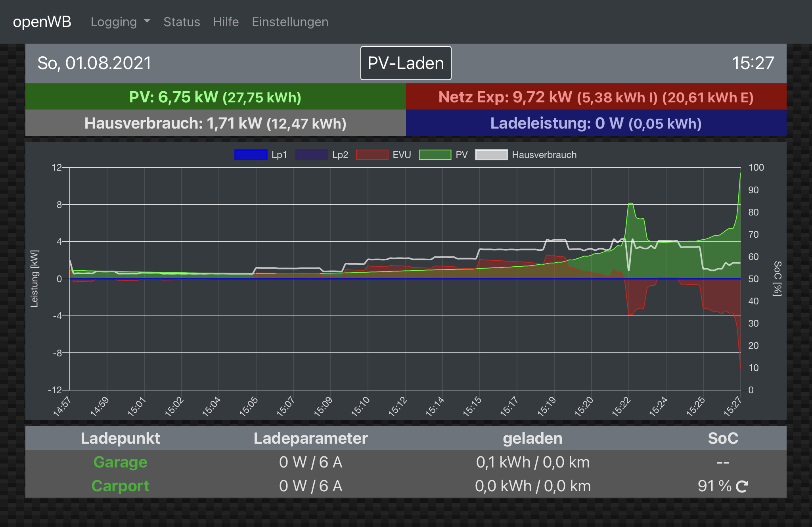Click the Netz Exp power status bar
The height and width of the screenshot is (527, 812).
pos(596,97)
